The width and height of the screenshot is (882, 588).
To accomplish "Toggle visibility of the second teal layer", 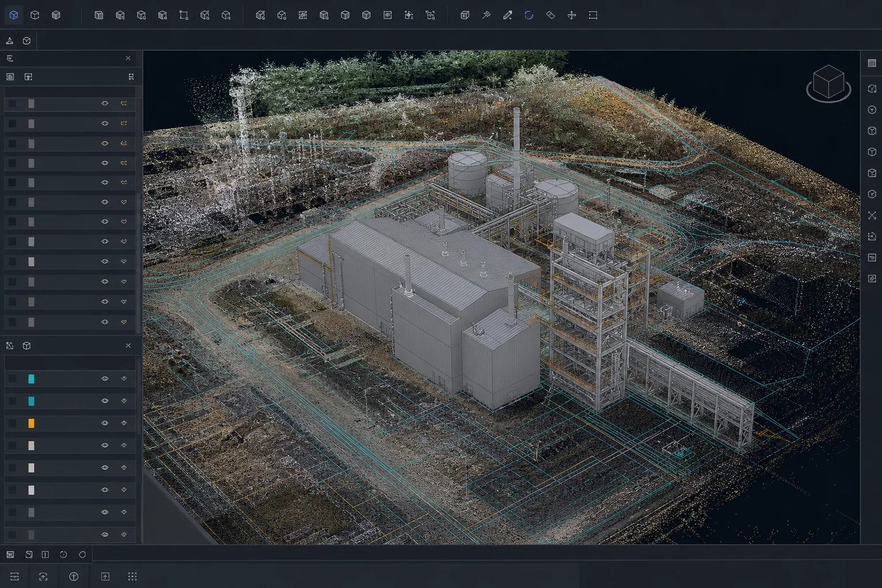I will click(x=105, y=401).
